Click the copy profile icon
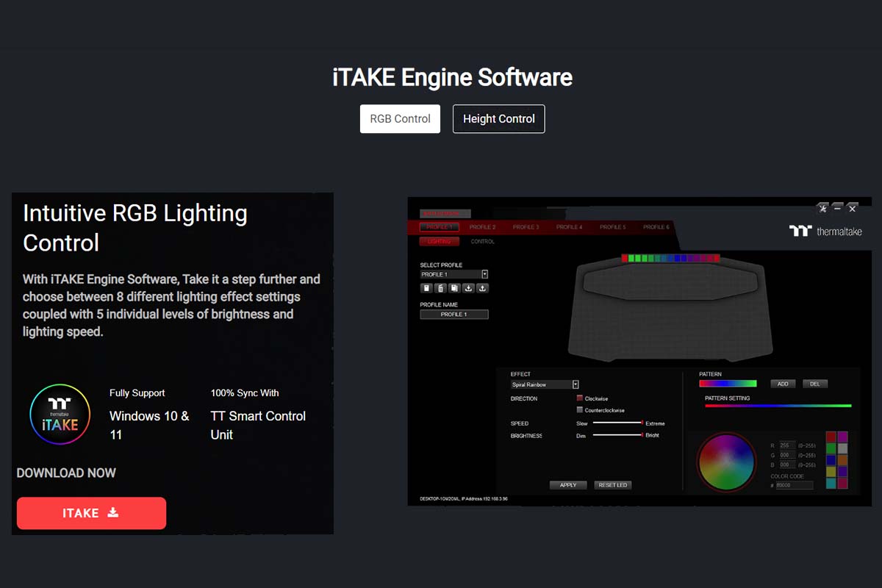Image resolution: width=882 pixels, height=588 pixels. tap(454, 288)
